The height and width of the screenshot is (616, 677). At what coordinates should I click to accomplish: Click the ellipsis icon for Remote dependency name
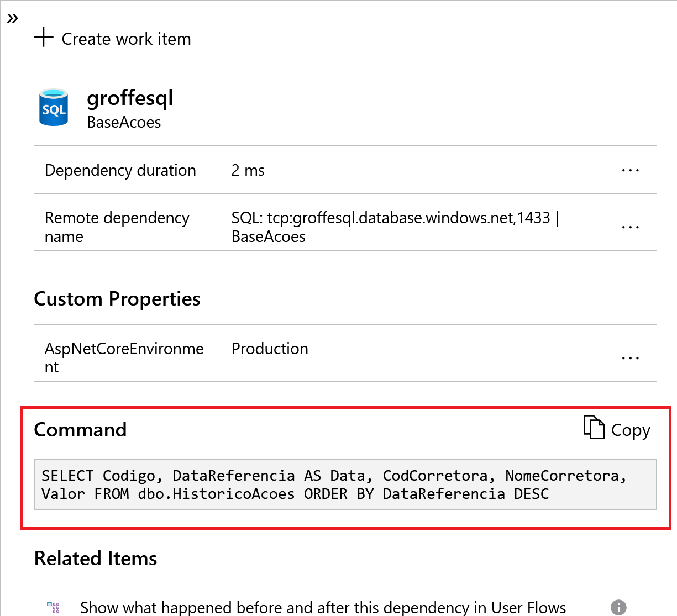pyautogui.click(x=630, y=227)
